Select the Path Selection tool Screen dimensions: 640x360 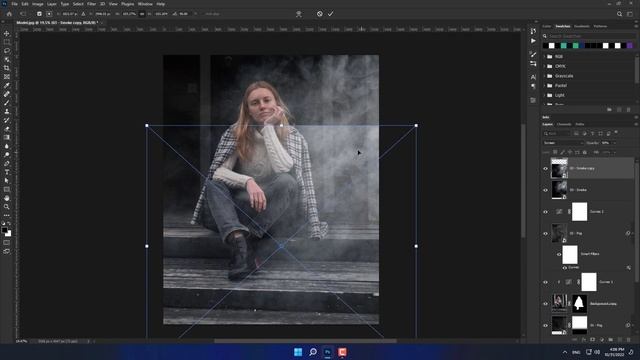click(x=7, y=181)
